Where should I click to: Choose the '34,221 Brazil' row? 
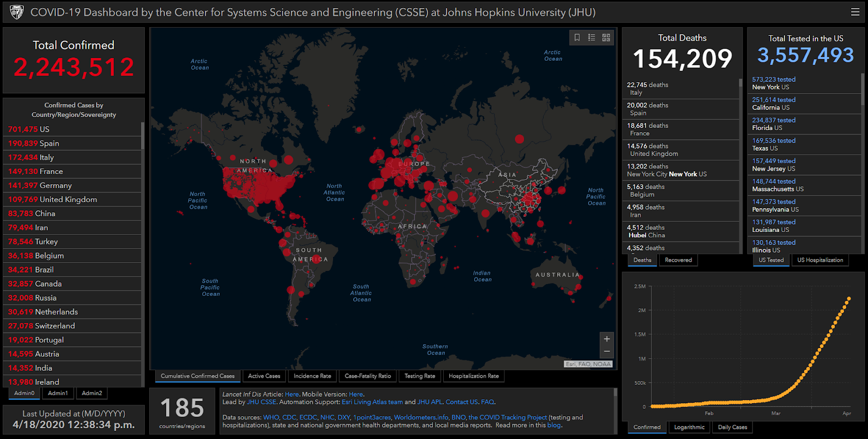pos(73,269)
